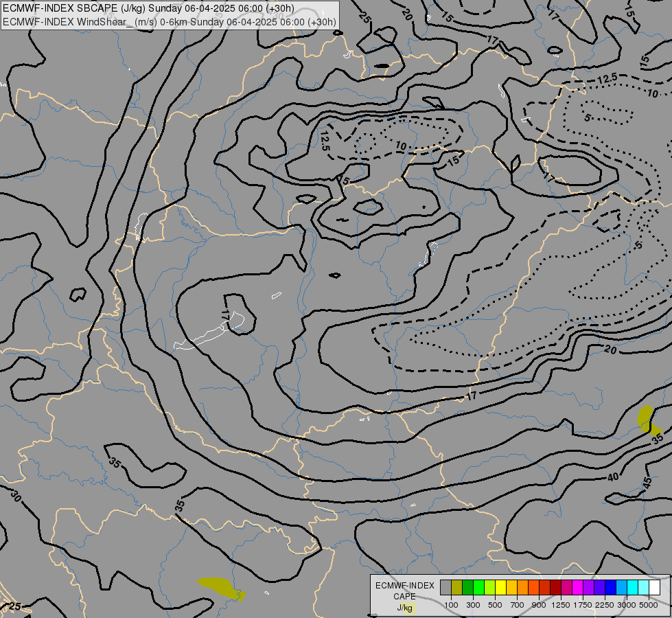The height and width of the screenshot is (618, 672).
Task: Select the pure yellow 500 J/kg swatch
Action: click(500, 588)
